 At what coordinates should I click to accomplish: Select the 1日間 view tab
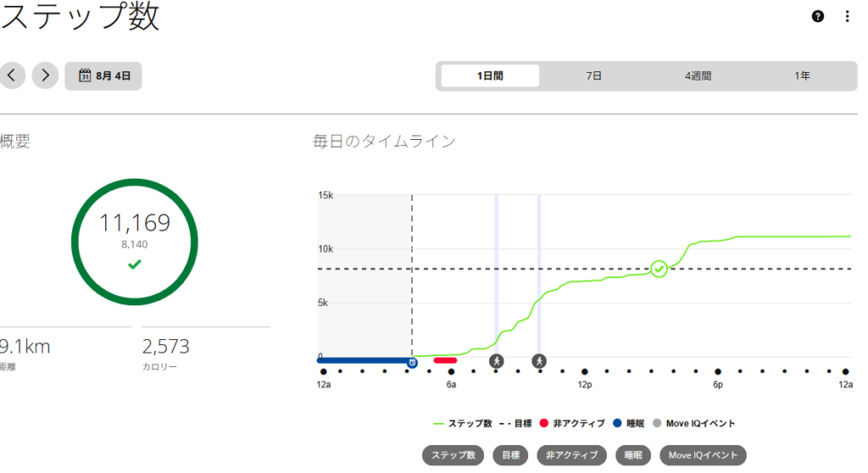coord(490,76)
